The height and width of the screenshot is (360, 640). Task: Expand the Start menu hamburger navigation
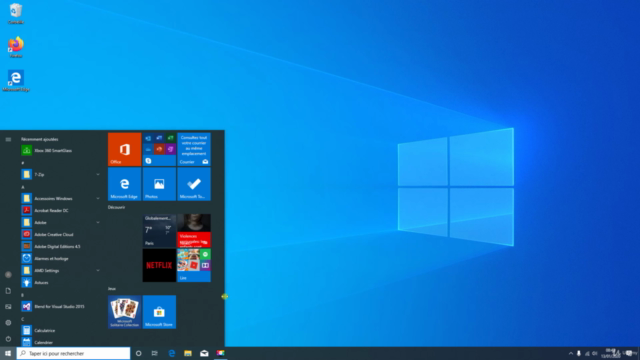pos(8,140)
